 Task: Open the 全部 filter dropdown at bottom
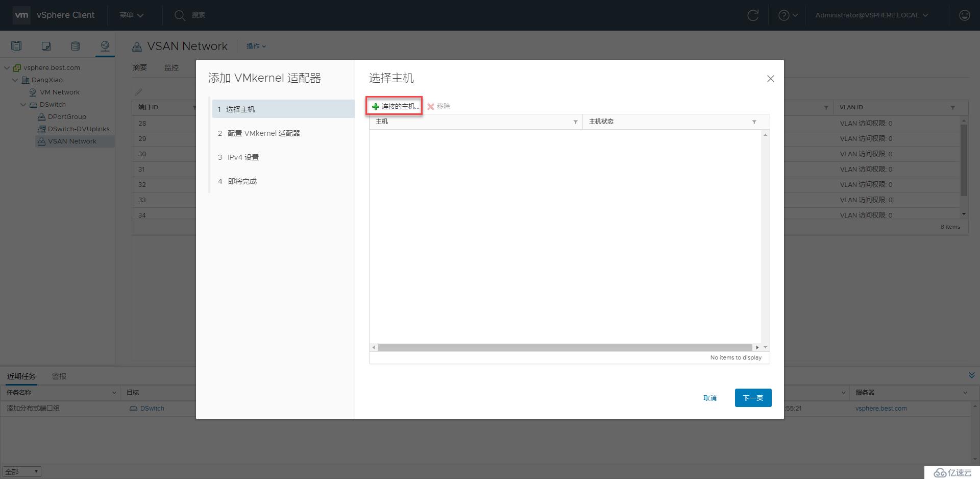(21, 472)
